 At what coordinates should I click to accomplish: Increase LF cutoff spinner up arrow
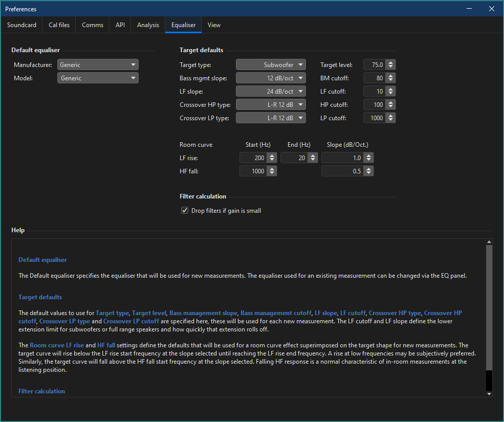tap(391, 89)
